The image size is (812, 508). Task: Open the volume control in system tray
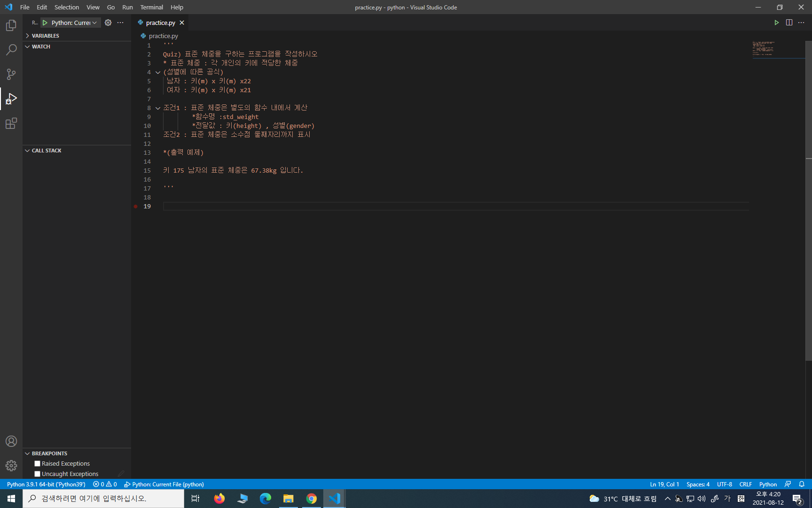coord(702,499)
